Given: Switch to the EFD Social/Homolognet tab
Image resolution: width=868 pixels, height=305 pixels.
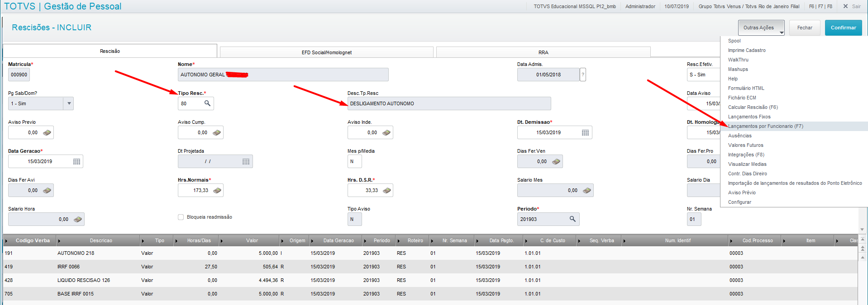Looking at the screenshot, I should pos(327,52).
